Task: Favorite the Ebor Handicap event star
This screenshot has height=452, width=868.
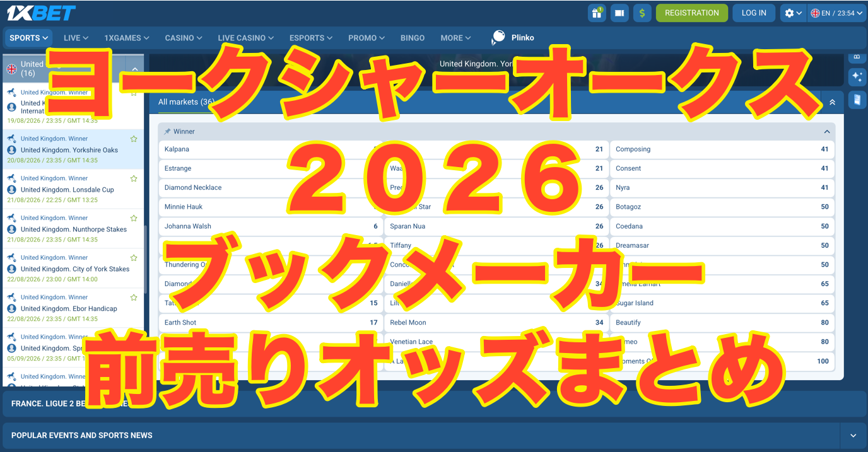Action: click(x=134, y=298)
